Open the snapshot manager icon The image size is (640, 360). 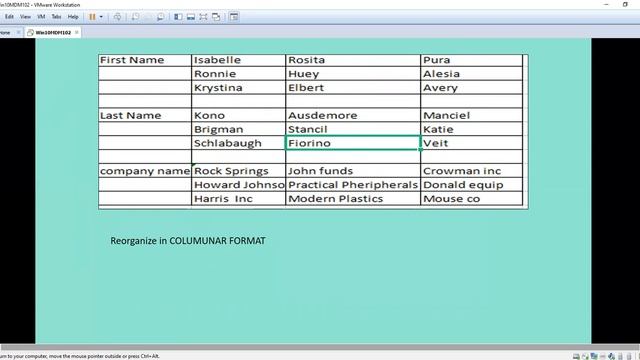click(x=160, y=17)
